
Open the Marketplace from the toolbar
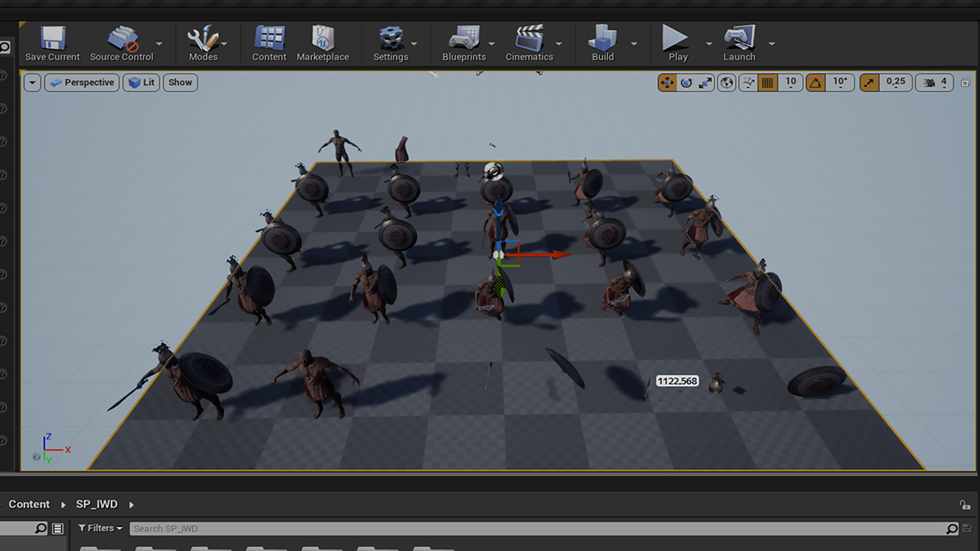click(323, 43)
